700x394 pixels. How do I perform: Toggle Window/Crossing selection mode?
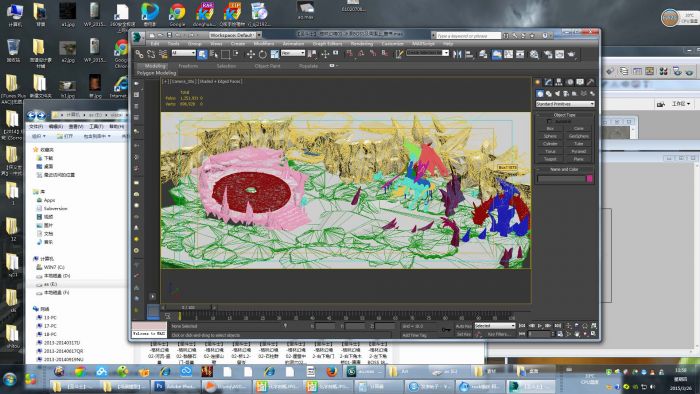(x=237, y=54)
